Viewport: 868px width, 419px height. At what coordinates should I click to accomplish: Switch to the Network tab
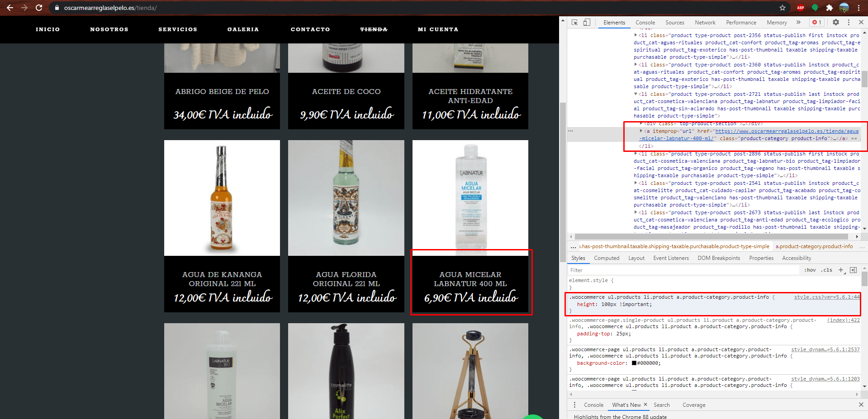tap(705, 23)
